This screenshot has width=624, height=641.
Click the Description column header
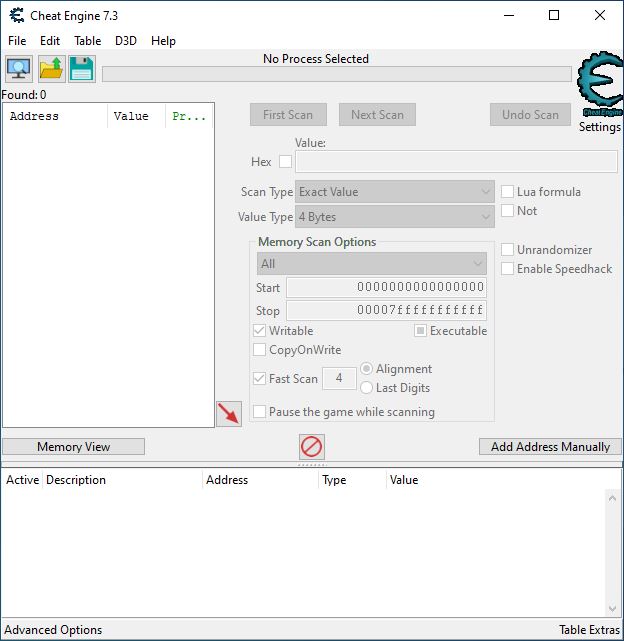[x=122, y=480]
